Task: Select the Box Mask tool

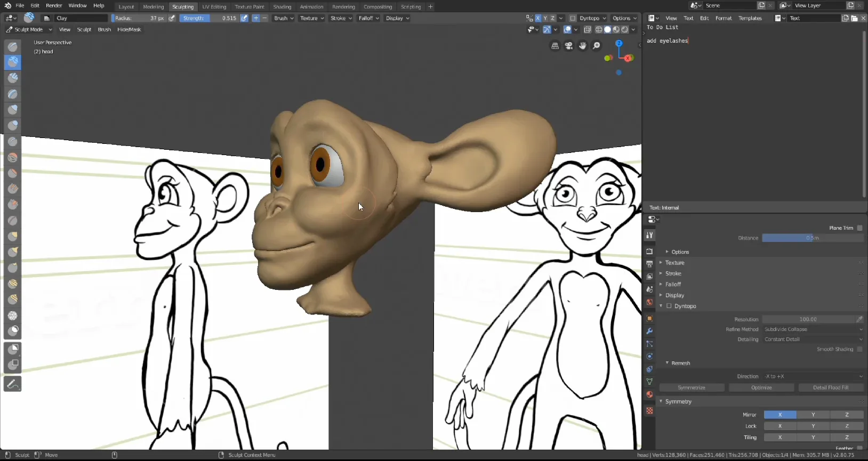Action: (13, 349)
